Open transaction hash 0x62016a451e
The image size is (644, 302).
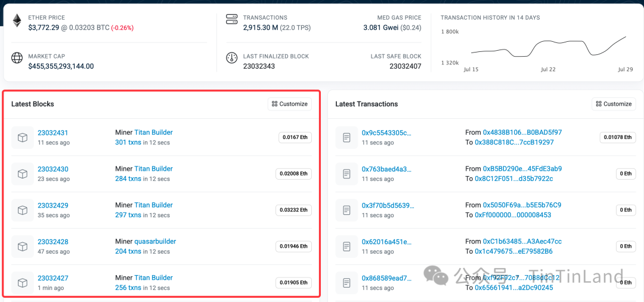click(x=386, y=242)
